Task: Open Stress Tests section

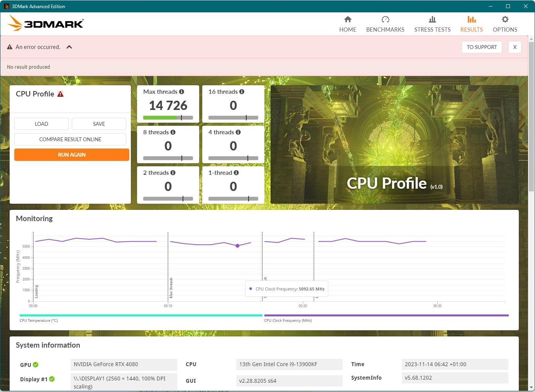Action: pos(432,24)
